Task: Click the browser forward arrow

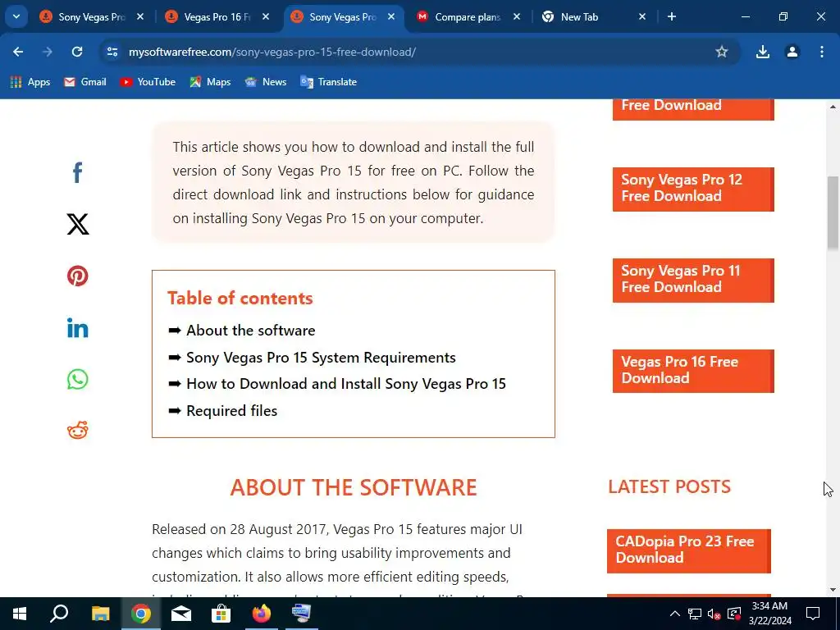Action: tap(48, 52)
